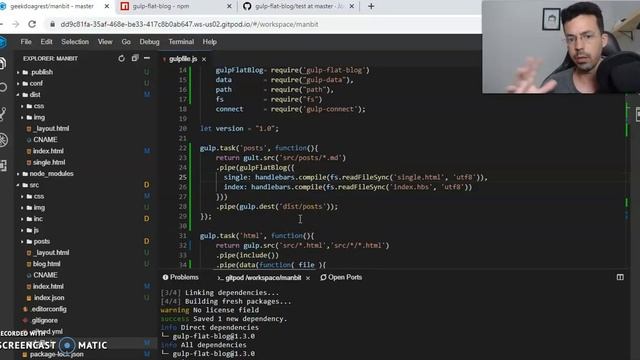Open the .editorconfig file
The image size is (640, 360).
(48, 309)
